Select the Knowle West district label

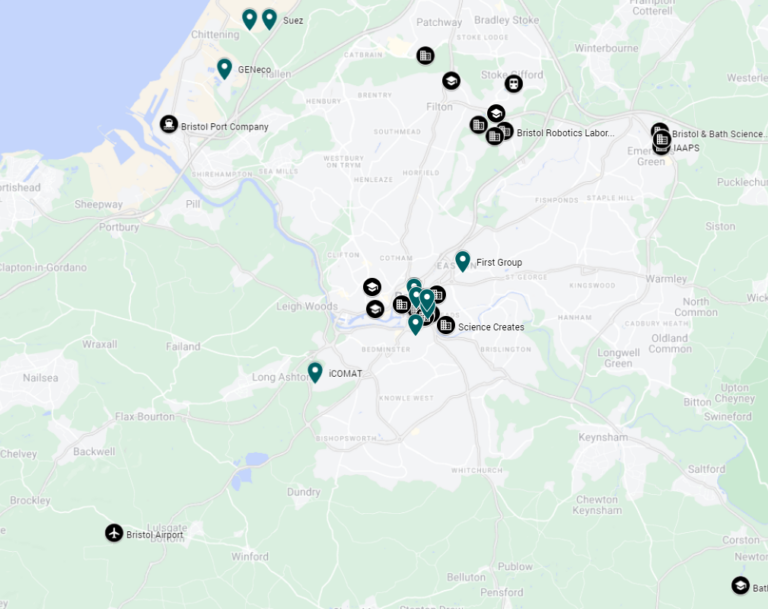(406, 398)
